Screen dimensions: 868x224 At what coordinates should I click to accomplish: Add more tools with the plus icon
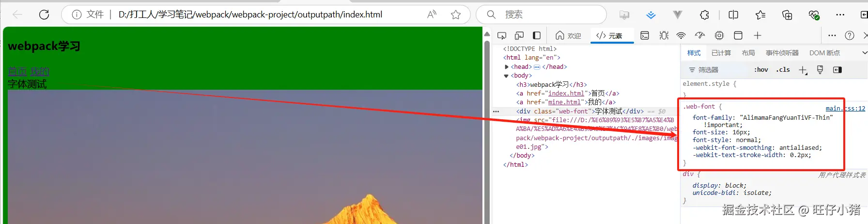pos(758,35)
